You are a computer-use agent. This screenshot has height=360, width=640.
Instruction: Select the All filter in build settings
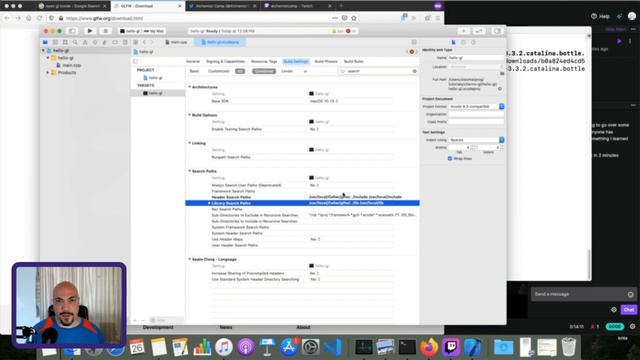240,71
